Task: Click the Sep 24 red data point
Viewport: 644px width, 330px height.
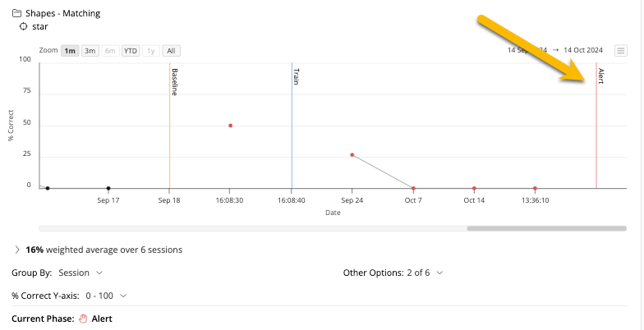Action: (352, 154)
